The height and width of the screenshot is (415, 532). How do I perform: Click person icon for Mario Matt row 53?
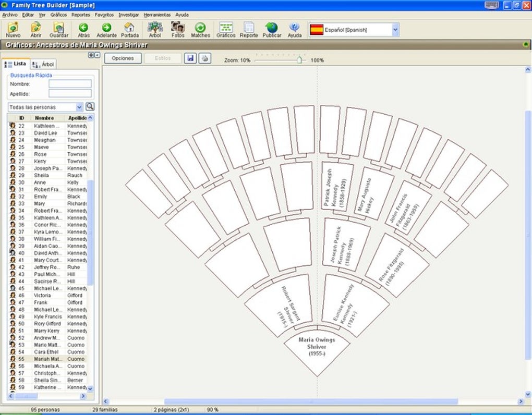pos(13,345)
